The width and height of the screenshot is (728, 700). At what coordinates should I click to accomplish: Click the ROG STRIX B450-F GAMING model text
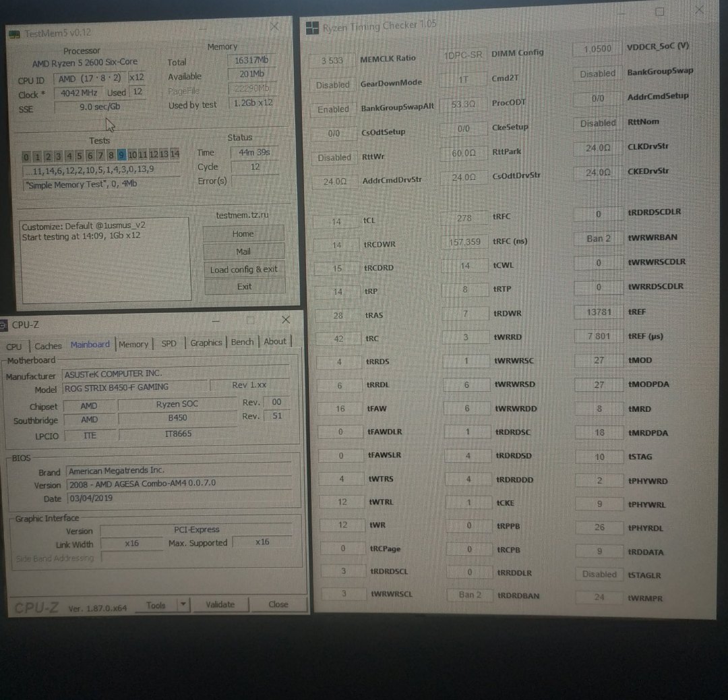coord(117,387)
